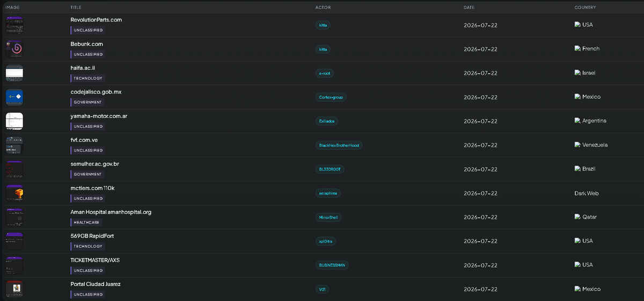644x301 pixels.
Task: Click the GOVERNMENT badge under semulher.ac.gov.br
Action: click(88, 175)
